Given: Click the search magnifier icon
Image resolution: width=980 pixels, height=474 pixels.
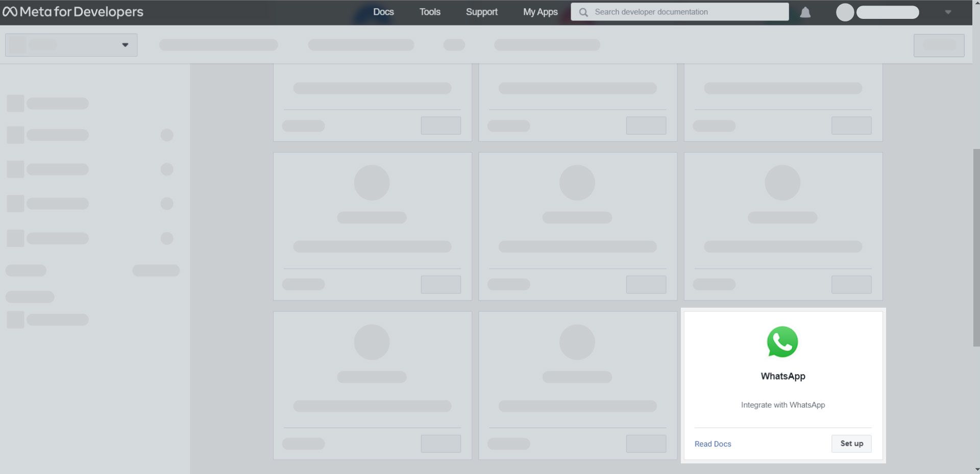Looking at the screenshot, I should pos(583,12).
